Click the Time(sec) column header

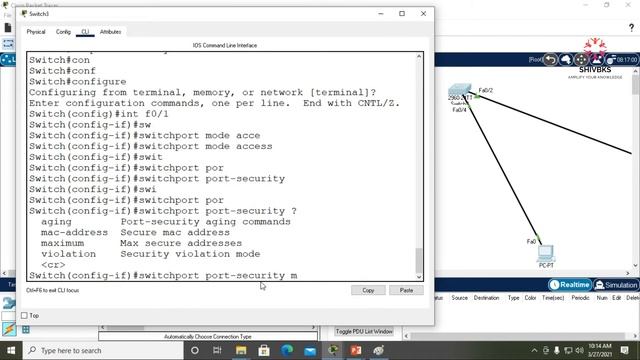(x=553, y=298)
